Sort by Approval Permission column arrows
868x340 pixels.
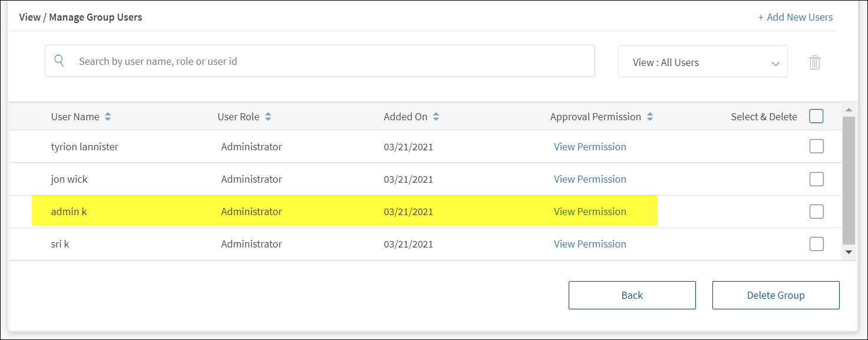click(650, 117)
